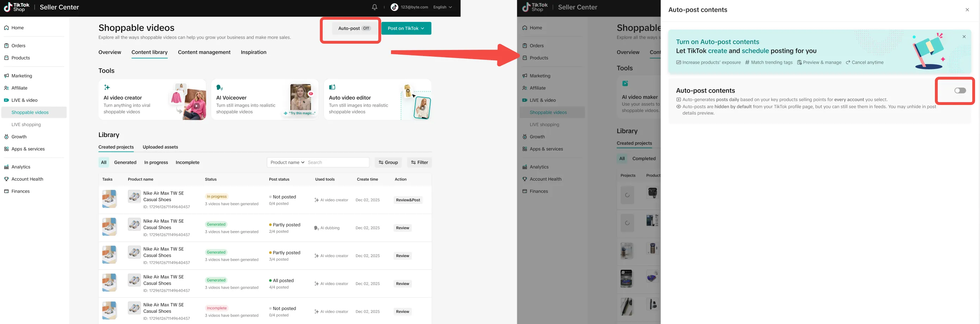Viewport: 980px width, 324px height.
Task: Click Review&Post on the first project
Action: click(408, 200)
